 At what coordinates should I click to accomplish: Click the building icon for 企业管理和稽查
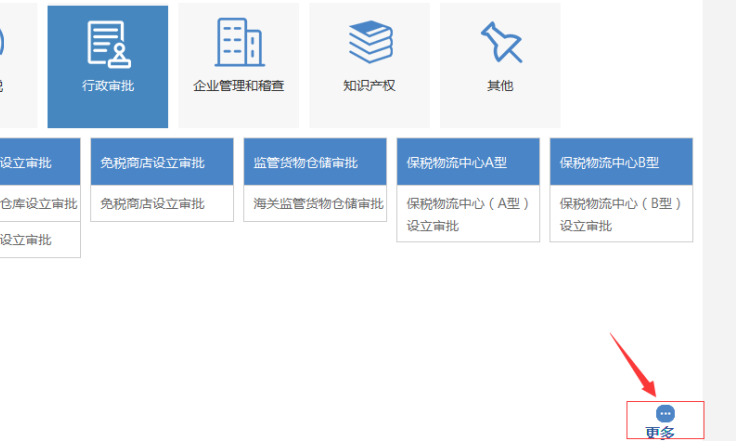pos(238,42)
